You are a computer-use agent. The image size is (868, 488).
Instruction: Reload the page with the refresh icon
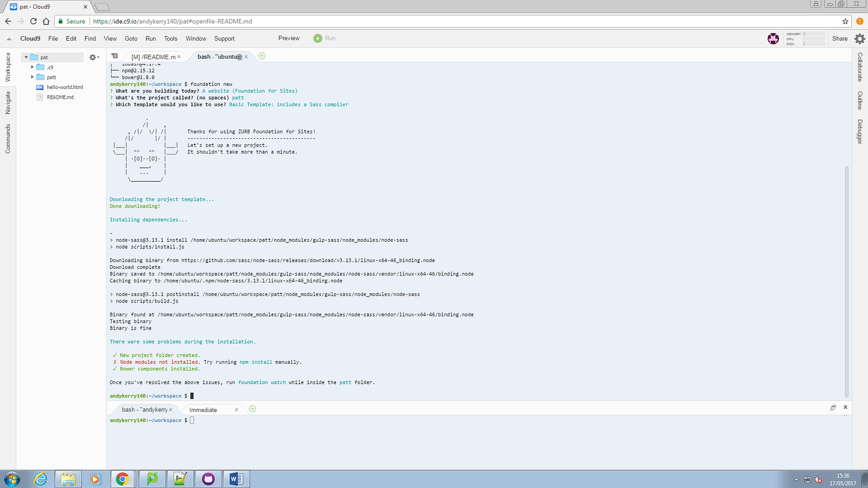(x=33, y=21)
